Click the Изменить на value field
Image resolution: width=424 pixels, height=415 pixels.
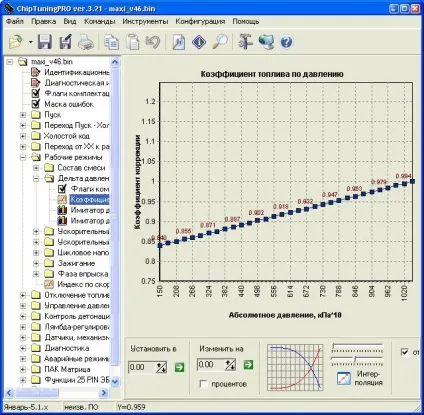tap(211, 365)
